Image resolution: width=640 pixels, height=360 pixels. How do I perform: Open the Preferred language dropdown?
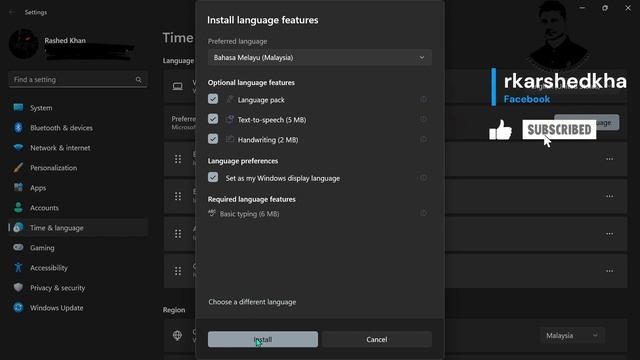tap(320, 58)
